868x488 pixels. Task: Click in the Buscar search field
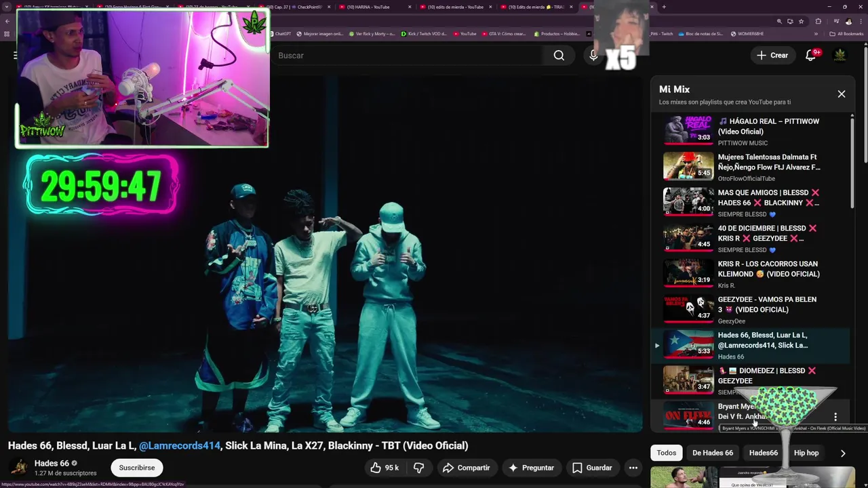click(x=407, y=56)
